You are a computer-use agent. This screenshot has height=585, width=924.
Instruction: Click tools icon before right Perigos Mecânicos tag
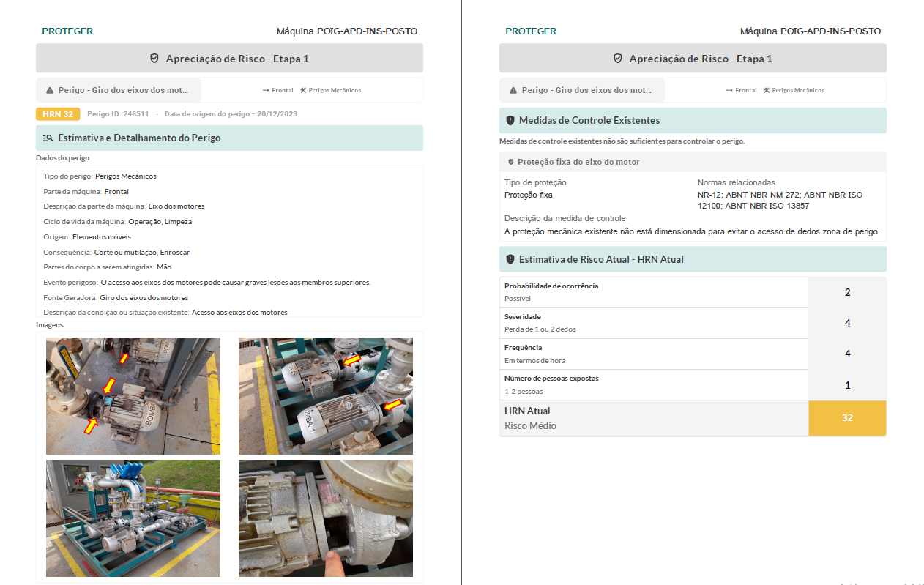tap(767, 91)
